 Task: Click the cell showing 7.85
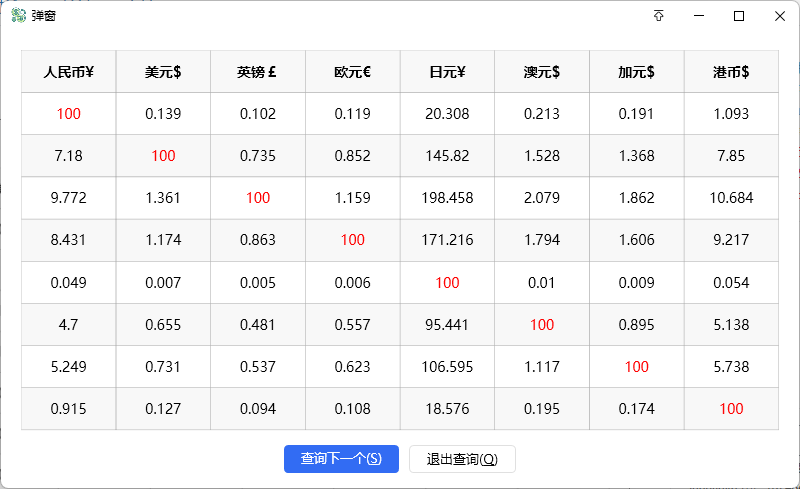(x=731, y=156)
